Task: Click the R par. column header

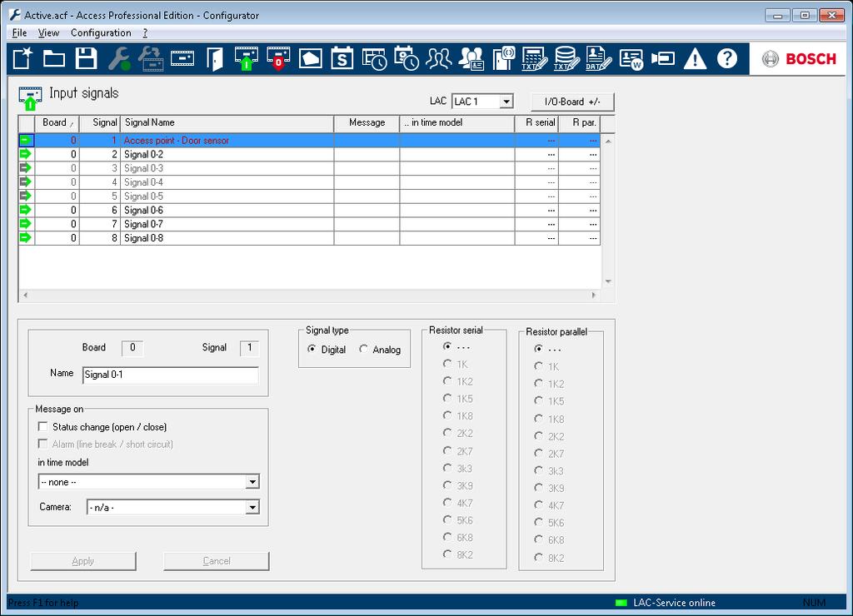Action: (x=580, y=123)
